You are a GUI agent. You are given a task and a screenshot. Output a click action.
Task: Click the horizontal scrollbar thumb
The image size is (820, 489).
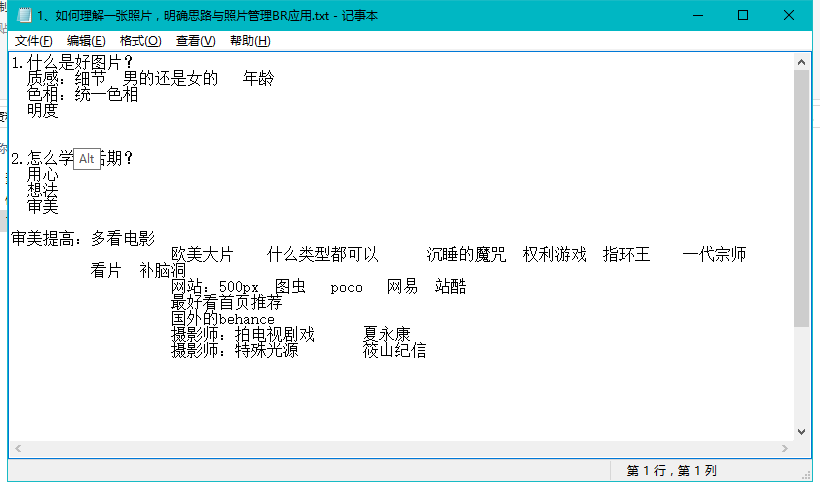400,449
